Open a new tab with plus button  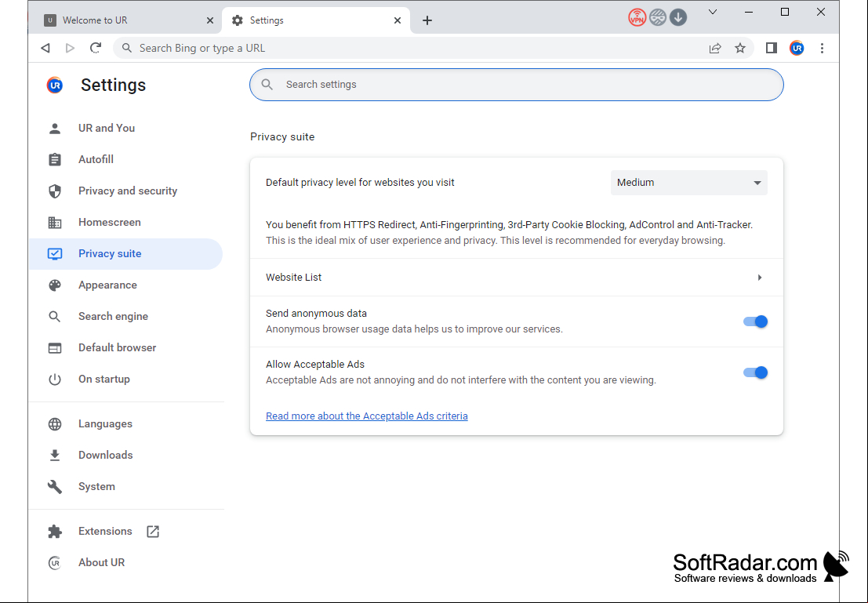tap(427, 20)
